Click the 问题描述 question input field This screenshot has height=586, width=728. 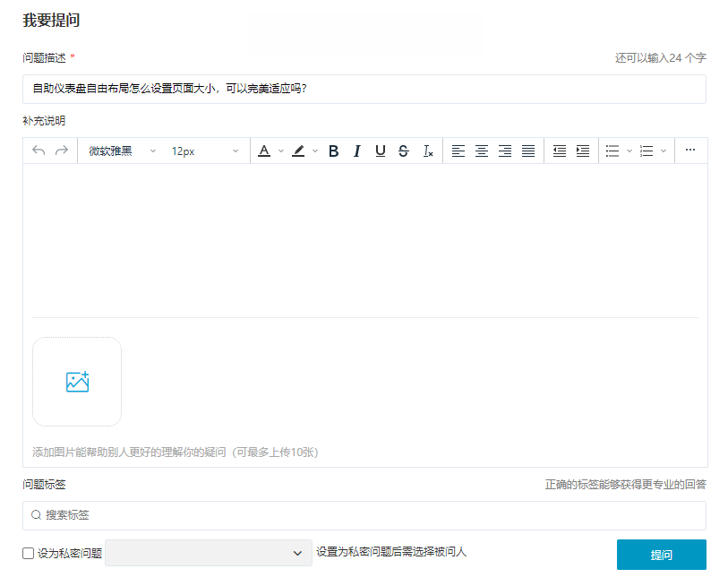[364, 89]
